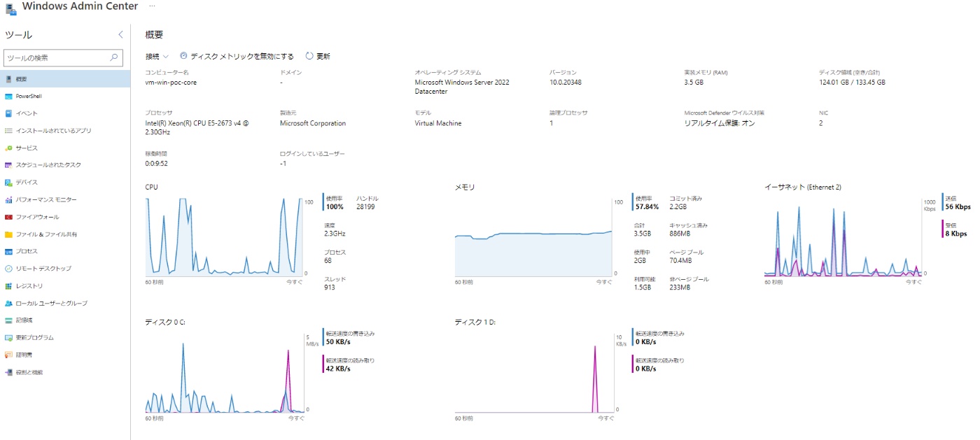Click the CPU usage graph

coord(225,236)
